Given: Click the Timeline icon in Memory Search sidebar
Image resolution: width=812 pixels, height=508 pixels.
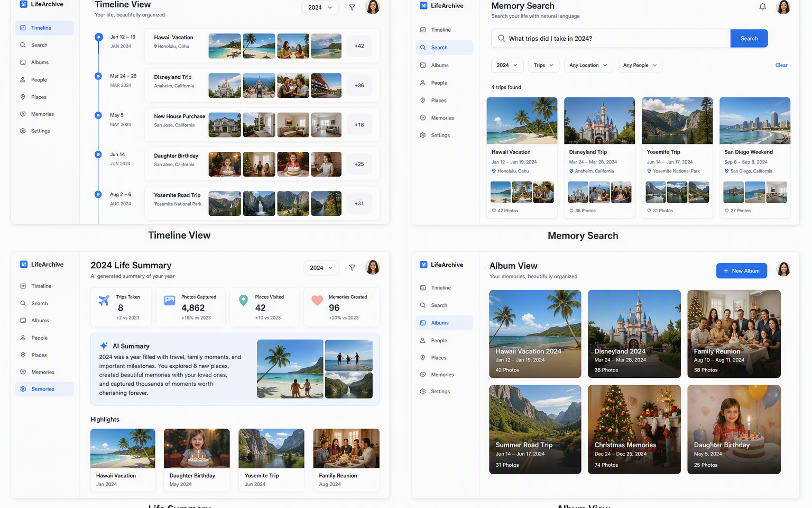Looking at the screenshot, I should coord(423,30).
